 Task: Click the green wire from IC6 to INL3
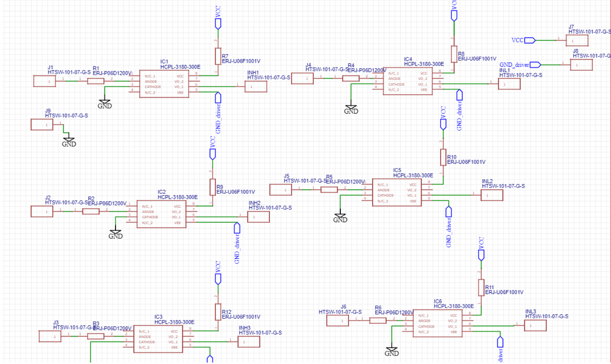pos(494,326)
